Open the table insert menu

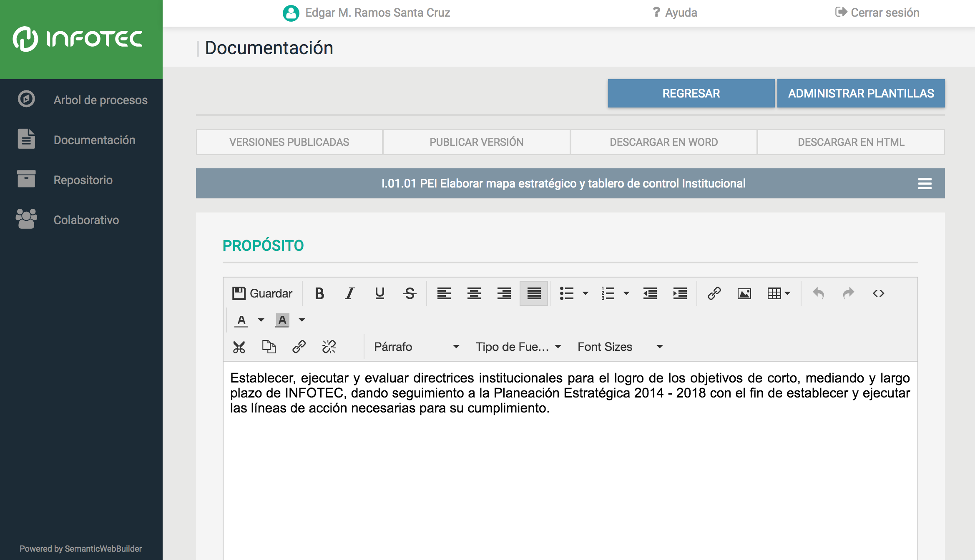779,293
